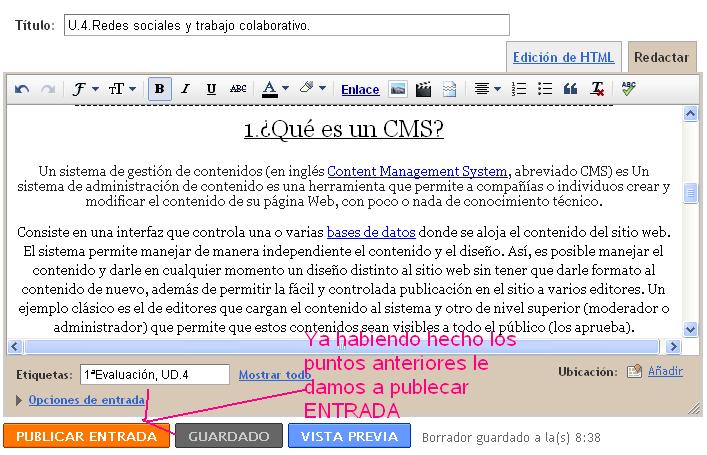Open the font size selector
Image resolution: width=707 pixels, height=455 pixels.
point(122,89)
